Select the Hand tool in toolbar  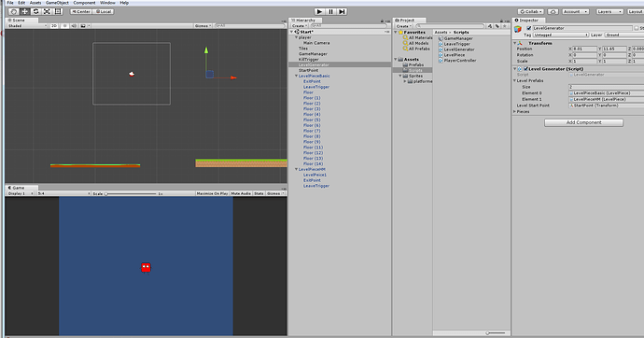coord(14,11)
